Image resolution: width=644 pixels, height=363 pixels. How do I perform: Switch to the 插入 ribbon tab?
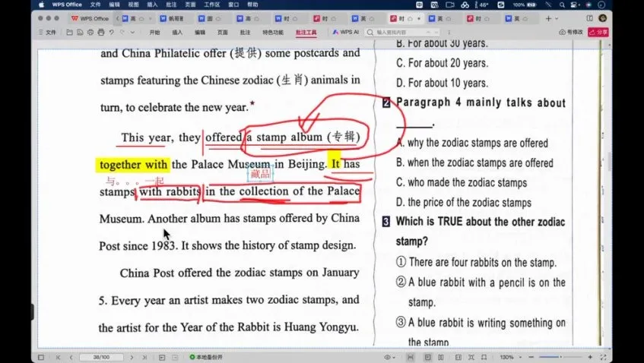(x=177, y=33)
